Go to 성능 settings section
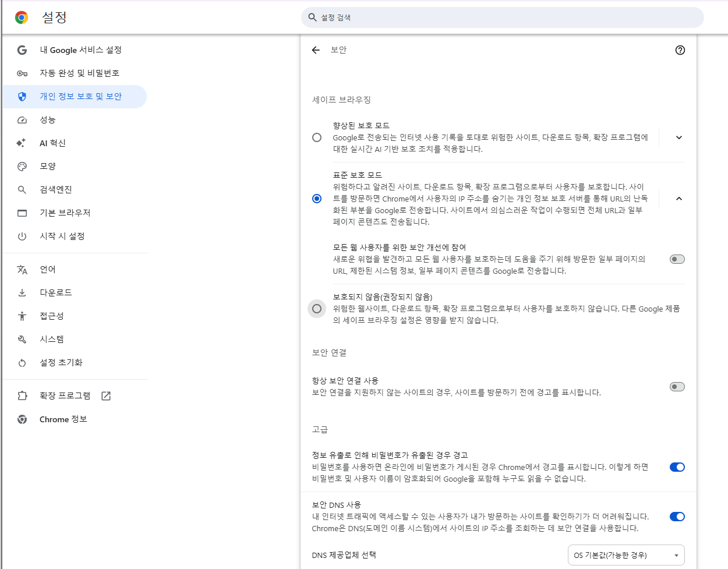 75,120
